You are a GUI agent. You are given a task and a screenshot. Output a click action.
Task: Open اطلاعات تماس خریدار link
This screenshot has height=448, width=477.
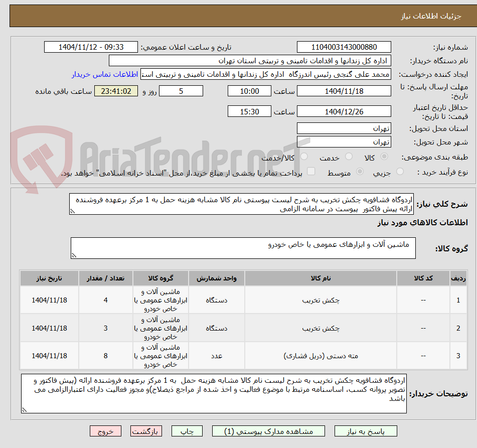tap(105, 75)
